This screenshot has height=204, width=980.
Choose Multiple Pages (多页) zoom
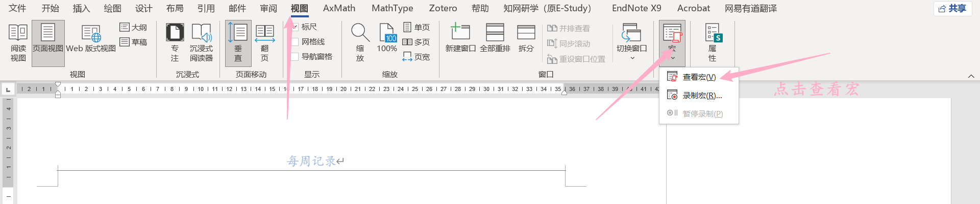(416, 42)
